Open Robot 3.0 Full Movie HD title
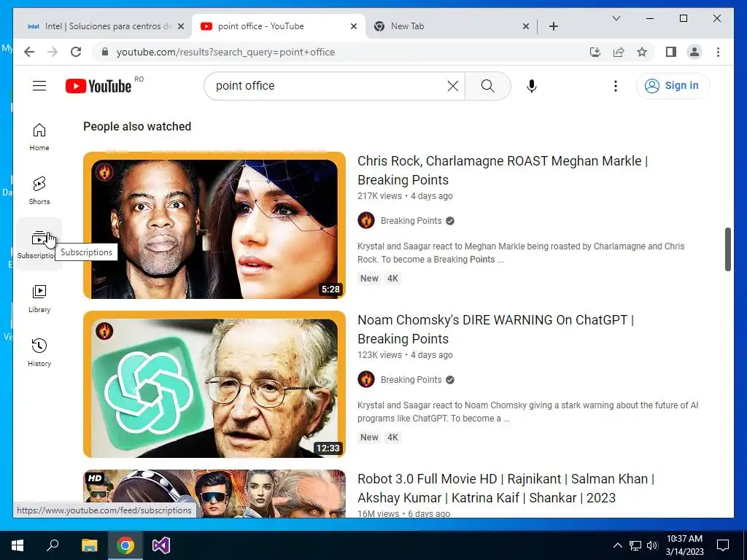Screen dimensions: 747x560 click(x=506, y=488)
